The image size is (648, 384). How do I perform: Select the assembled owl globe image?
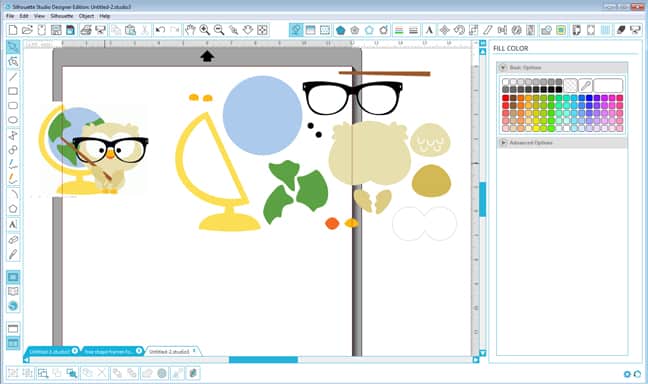[93, 149]
